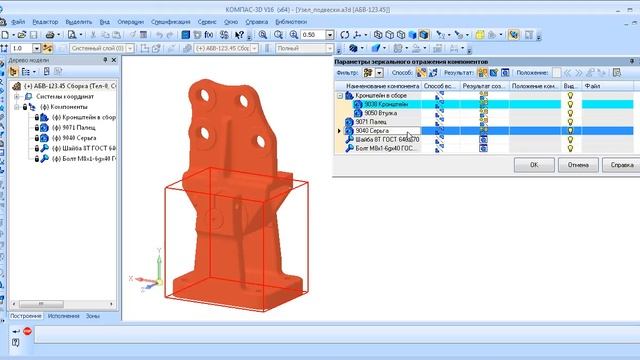The width and height of the screenshot is (640, 360).
Task: Select the Wireframe display icon
Action: click(378, 35)
